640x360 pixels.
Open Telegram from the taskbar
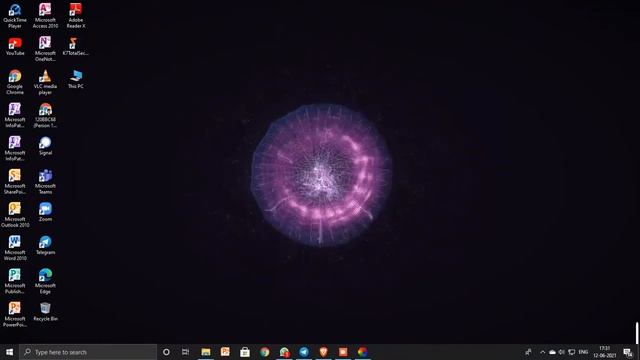[x=304, y=352]
